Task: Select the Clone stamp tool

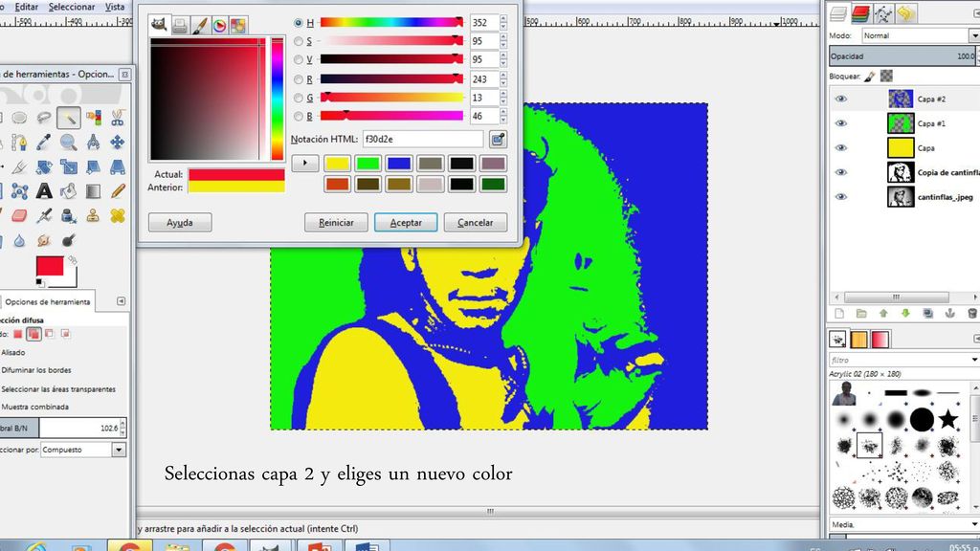Action: click(x=93, y=216)
